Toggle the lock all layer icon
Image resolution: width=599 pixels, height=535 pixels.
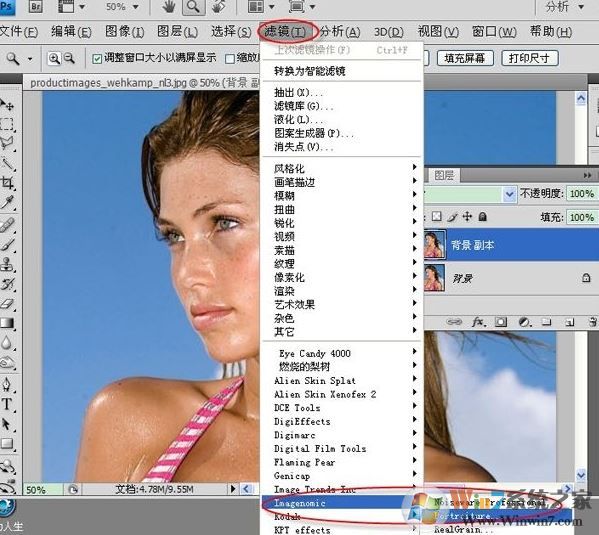coord(483,217)
